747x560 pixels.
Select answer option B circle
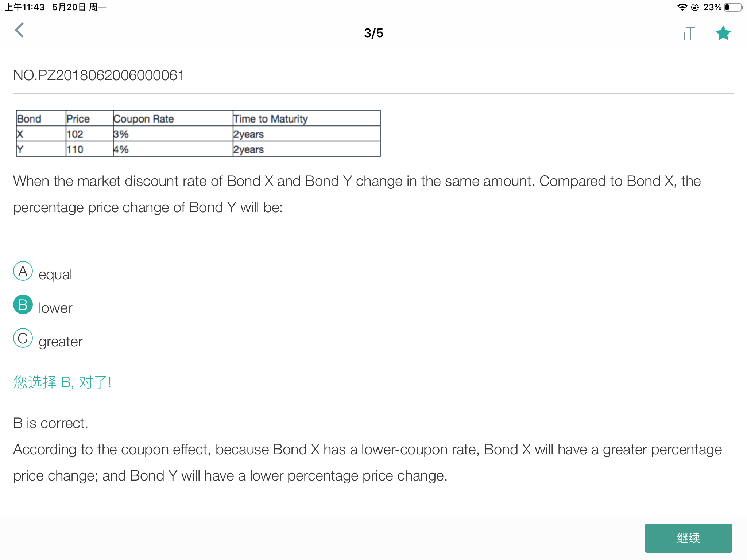click(x=23, y=305)
